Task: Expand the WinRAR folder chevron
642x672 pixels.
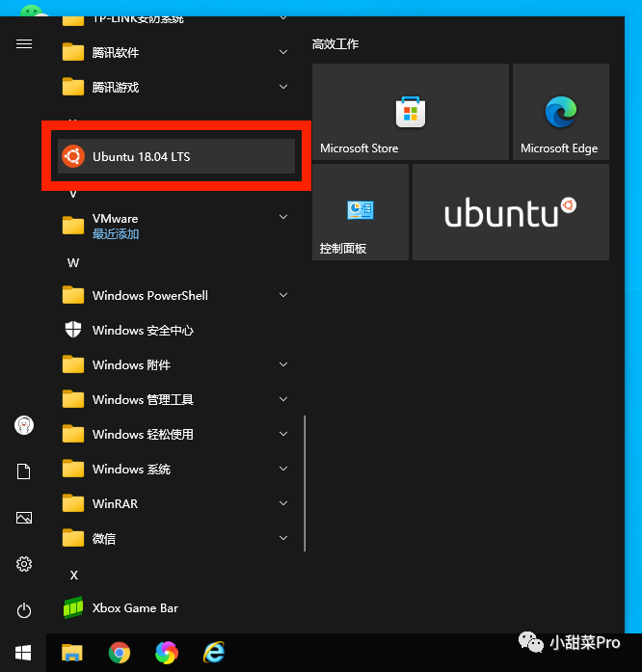Action: [283, 503]
